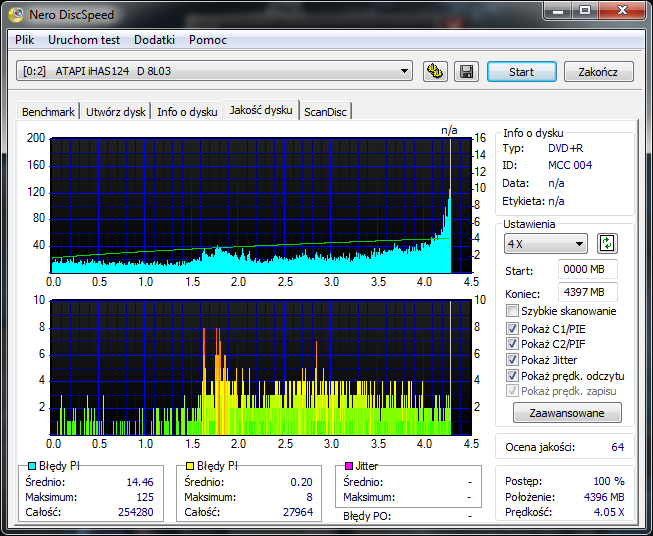Switch to the Info o dysku tab
The image size is (653, 536).
187,112
